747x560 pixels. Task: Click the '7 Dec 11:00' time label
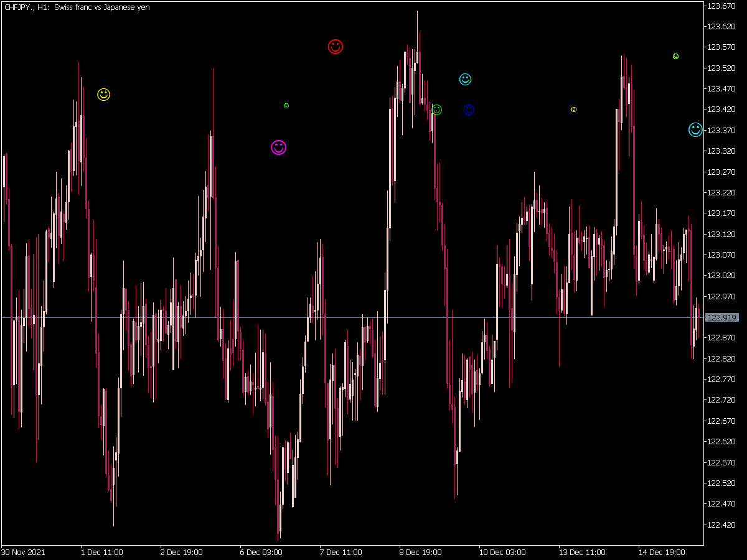click(341, 552)
